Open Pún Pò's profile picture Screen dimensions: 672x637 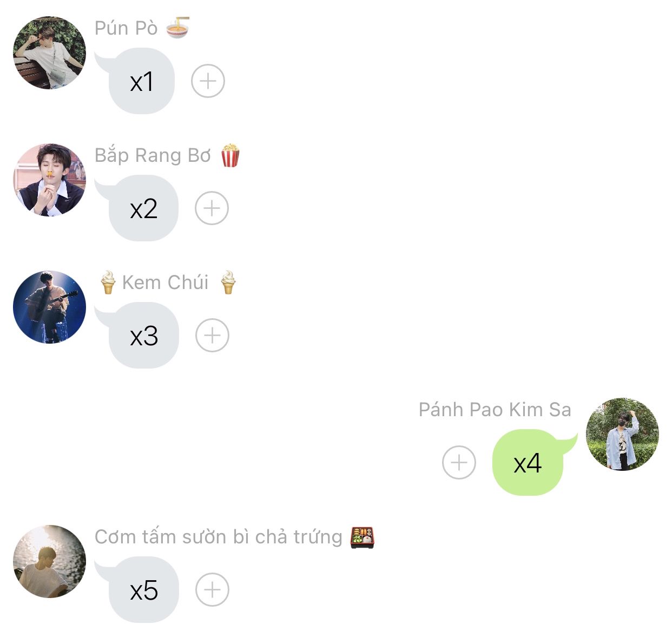pyautogui.click(x=49, y=52)
